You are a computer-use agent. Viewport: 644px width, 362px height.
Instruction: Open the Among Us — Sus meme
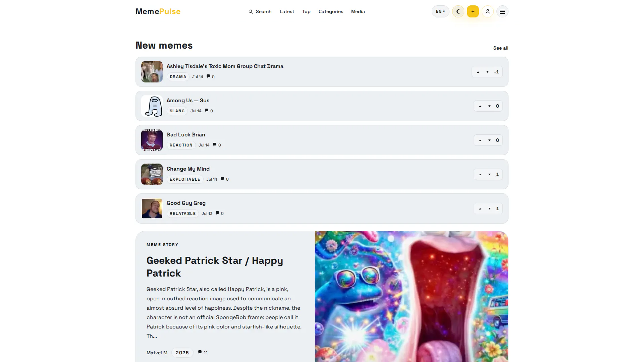point(188,101)
